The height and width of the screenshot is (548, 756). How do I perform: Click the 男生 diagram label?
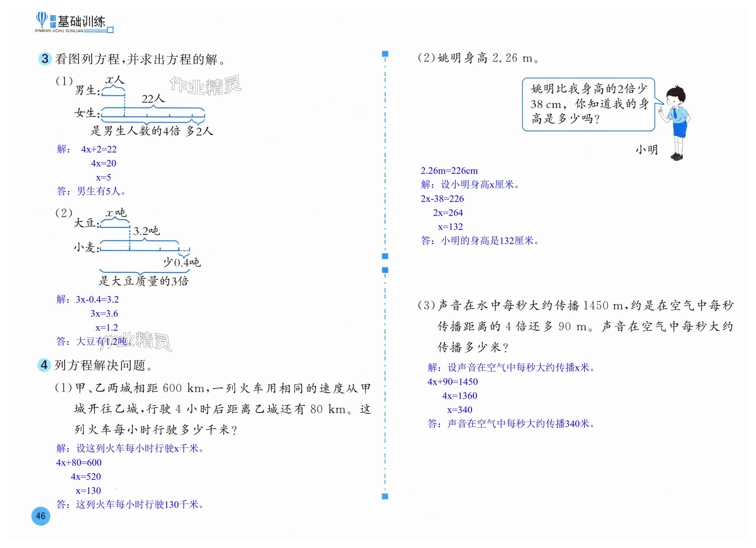tap(87, 90)
